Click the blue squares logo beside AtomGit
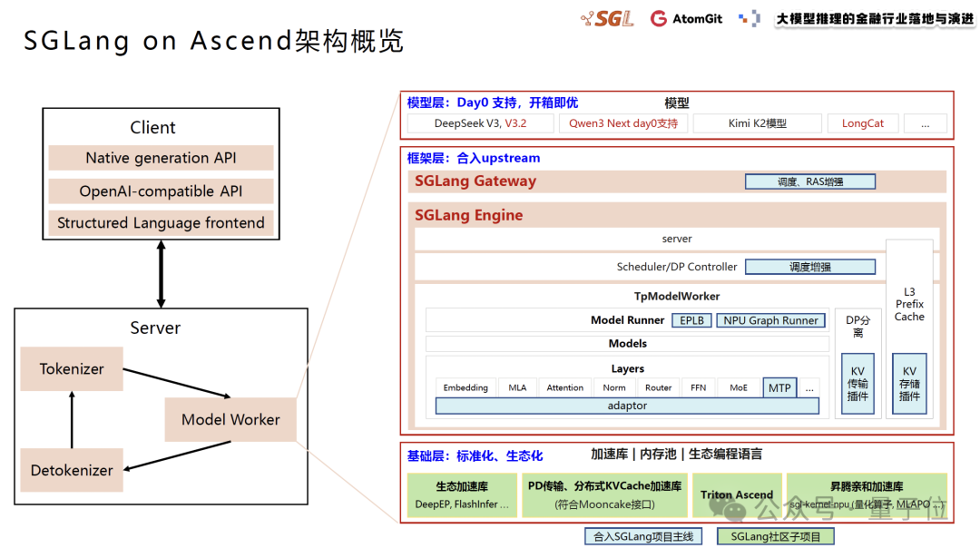The height and width of the screenshot is (548, 980). 750,18
